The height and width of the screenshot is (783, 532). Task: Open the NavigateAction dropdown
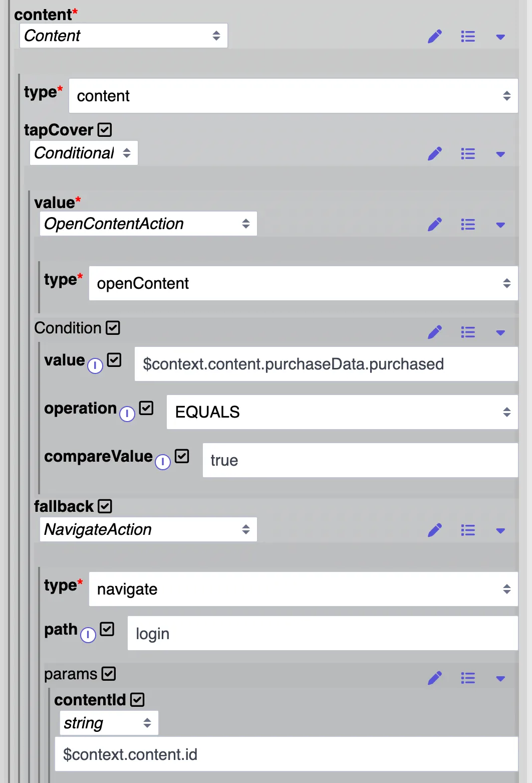(148, 529)
